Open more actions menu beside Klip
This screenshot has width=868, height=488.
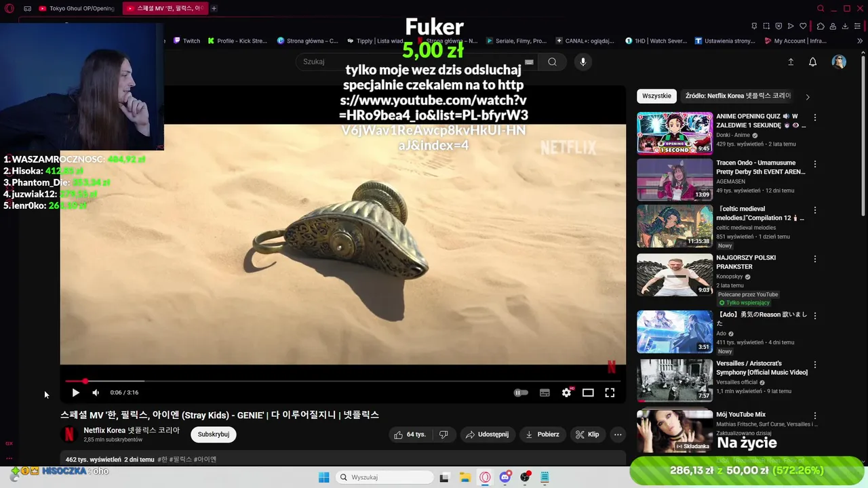pyautogui.click(x=618, y=434)
